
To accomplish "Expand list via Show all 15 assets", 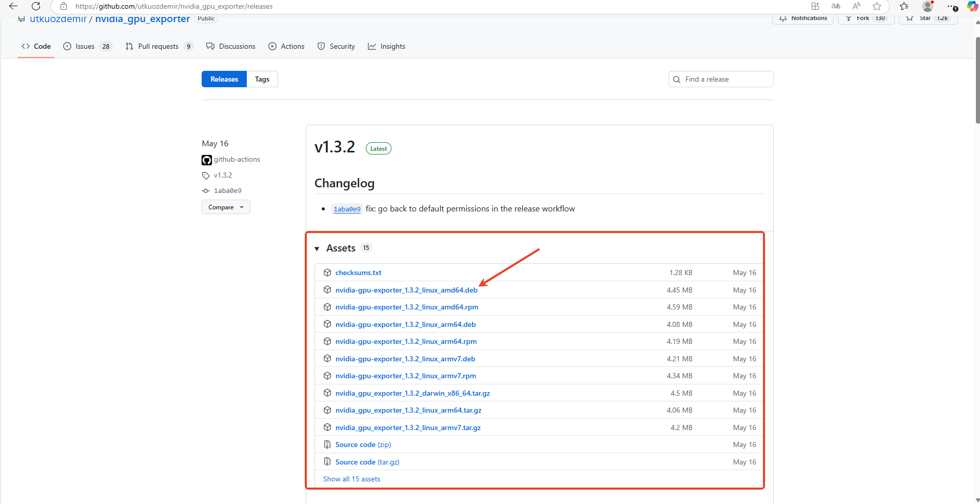I will point(351,479).
